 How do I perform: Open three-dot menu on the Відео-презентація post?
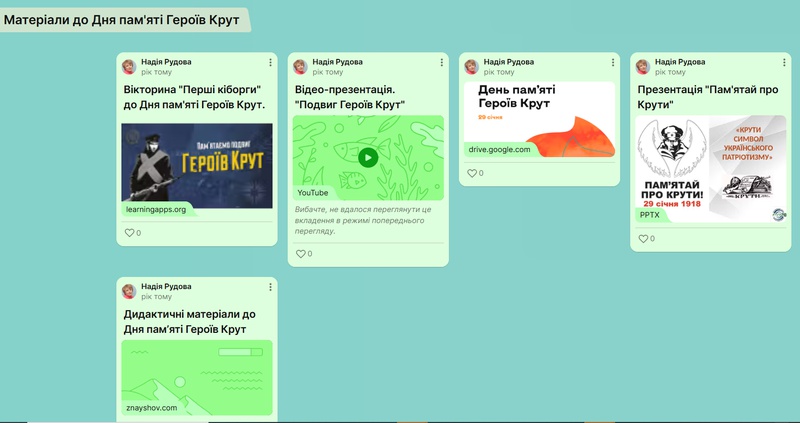coord(440,62)
